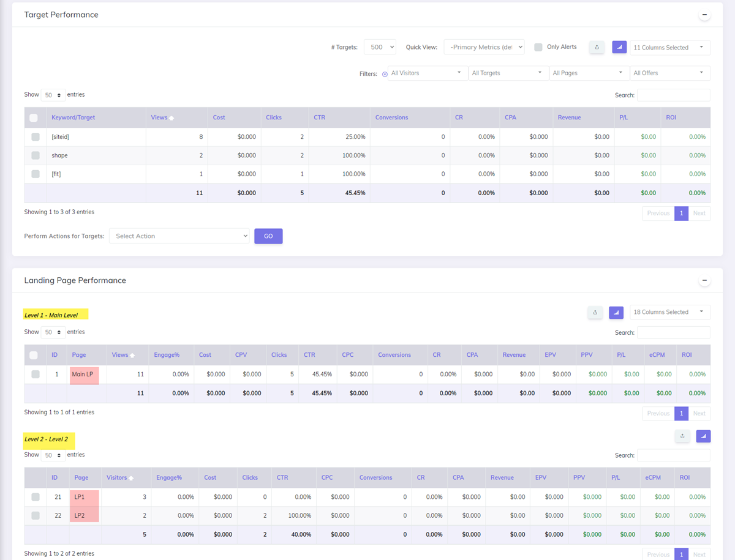Image resolution: width=735 pixels, height=560 pixels.
Task: Open the All Visitors filter dropdown
Action: (x=426, y=73)
